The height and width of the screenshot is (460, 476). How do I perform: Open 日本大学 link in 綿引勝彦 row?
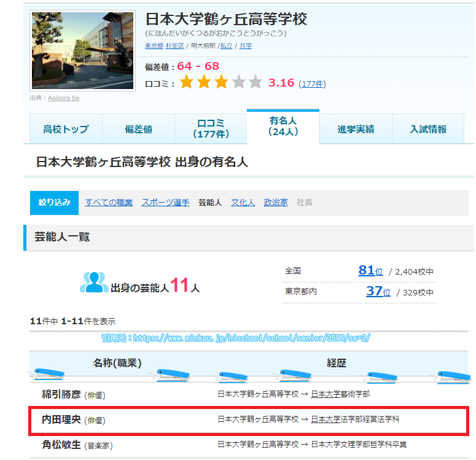point(326,394)
